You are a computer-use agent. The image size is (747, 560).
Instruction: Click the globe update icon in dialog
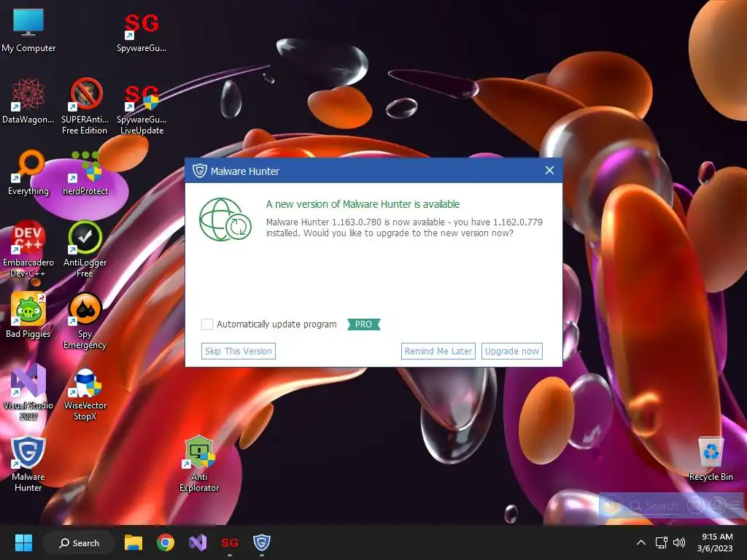click(225, 219)
